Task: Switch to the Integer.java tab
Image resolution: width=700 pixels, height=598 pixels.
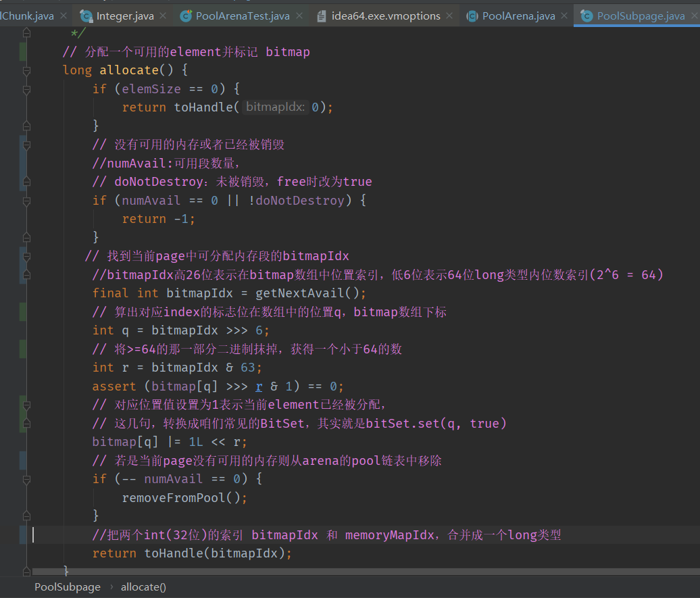Action: pos(125,16)
